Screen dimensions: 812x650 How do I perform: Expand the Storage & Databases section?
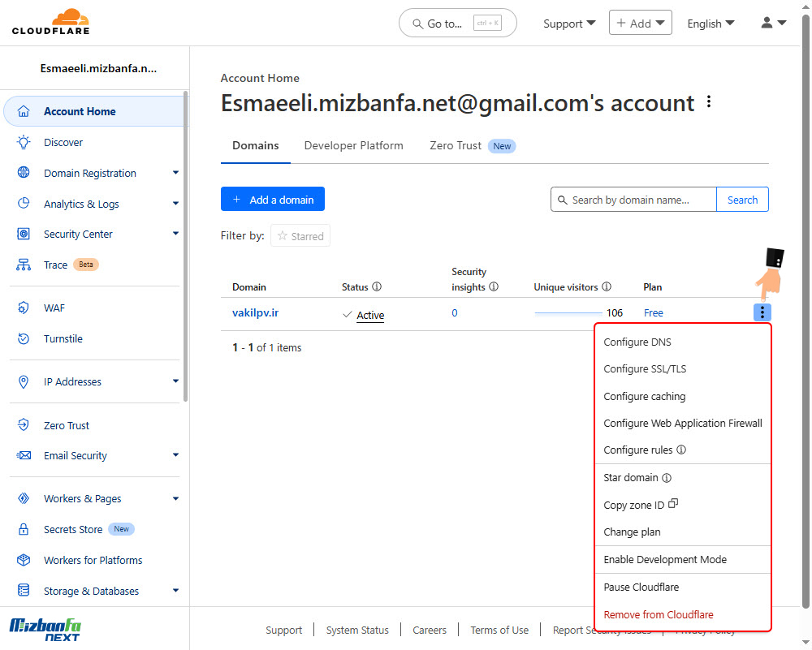click(x=175, y=591)
